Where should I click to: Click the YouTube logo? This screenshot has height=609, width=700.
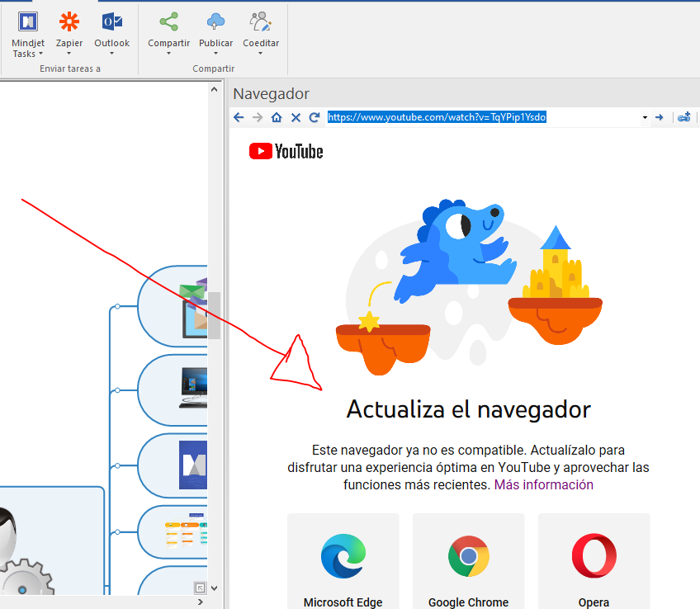tap(286, 151)
